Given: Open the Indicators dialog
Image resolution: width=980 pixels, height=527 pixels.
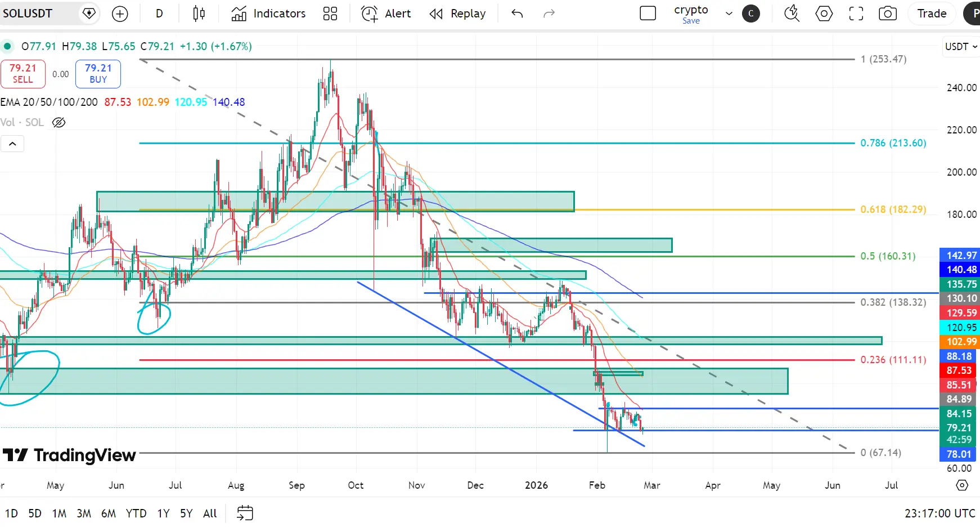Looking at the screenshot, I should point(269,14).
